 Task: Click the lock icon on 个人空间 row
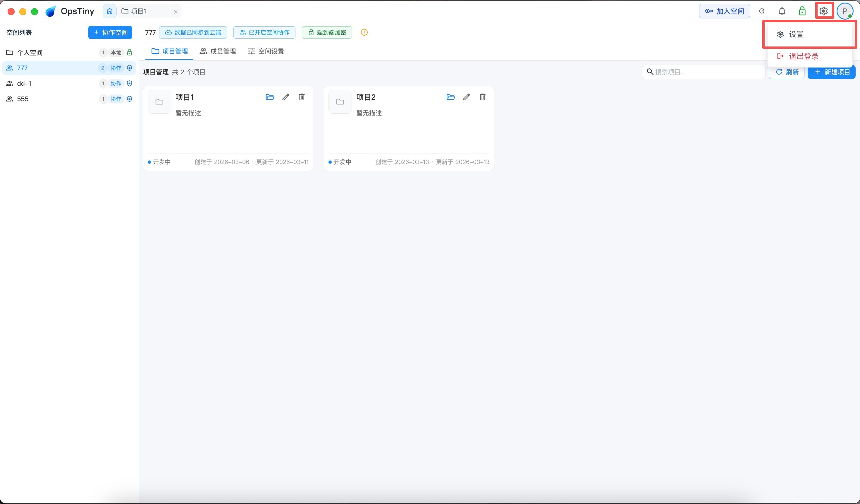pyautogui.click(x=129, y=53)
